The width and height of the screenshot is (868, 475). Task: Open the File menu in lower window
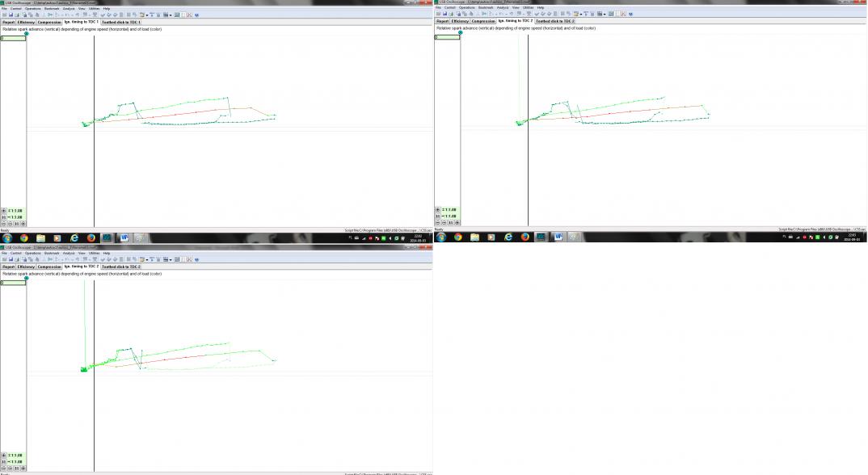point(4,254)
